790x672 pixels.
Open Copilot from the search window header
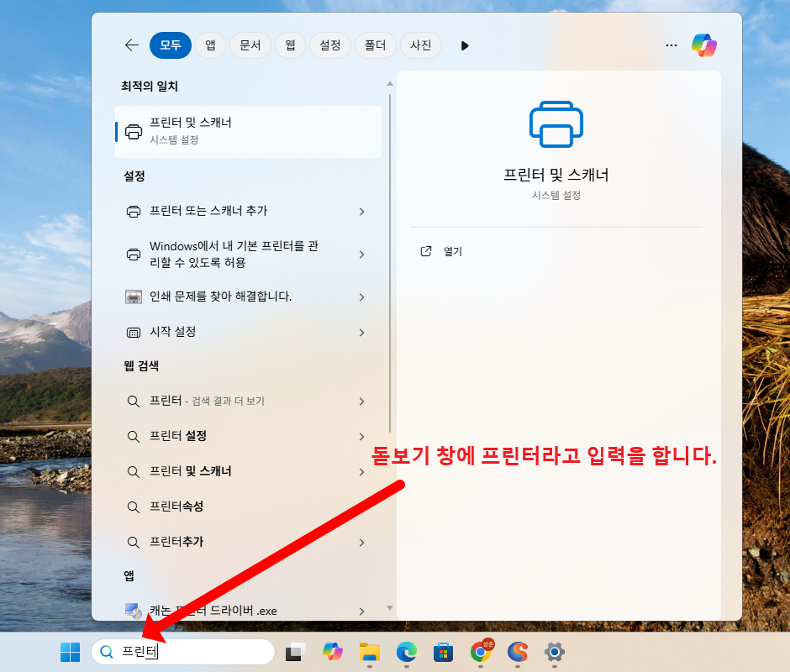704,45
